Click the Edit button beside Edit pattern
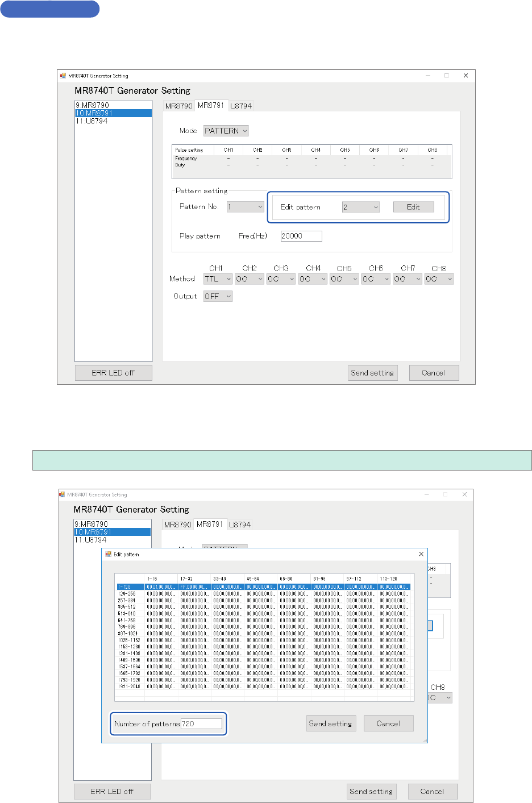532x803 pixels. (x=413, y=207)
